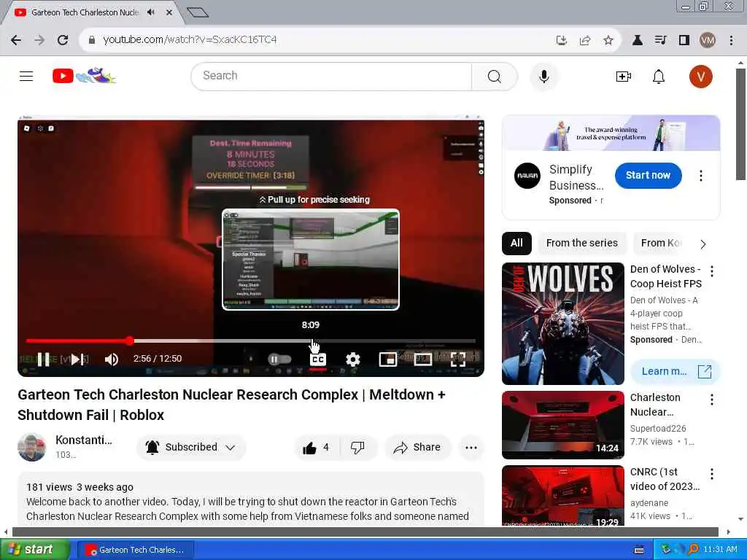Image resolution: width=747 pixels, height=560 pixels.
Task: Click the red scrubber handle on progress bar
Action: (130, 341)
